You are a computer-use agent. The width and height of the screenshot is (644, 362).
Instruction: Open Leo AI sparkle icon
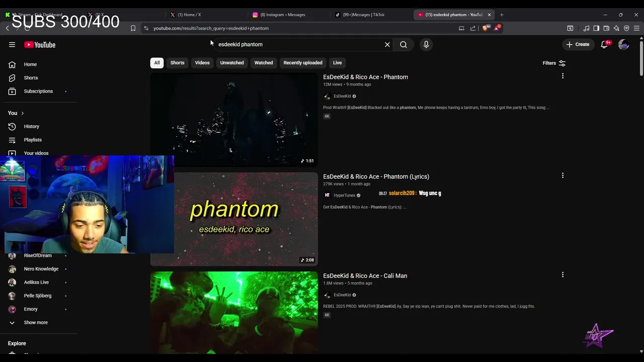coord(616,28)
